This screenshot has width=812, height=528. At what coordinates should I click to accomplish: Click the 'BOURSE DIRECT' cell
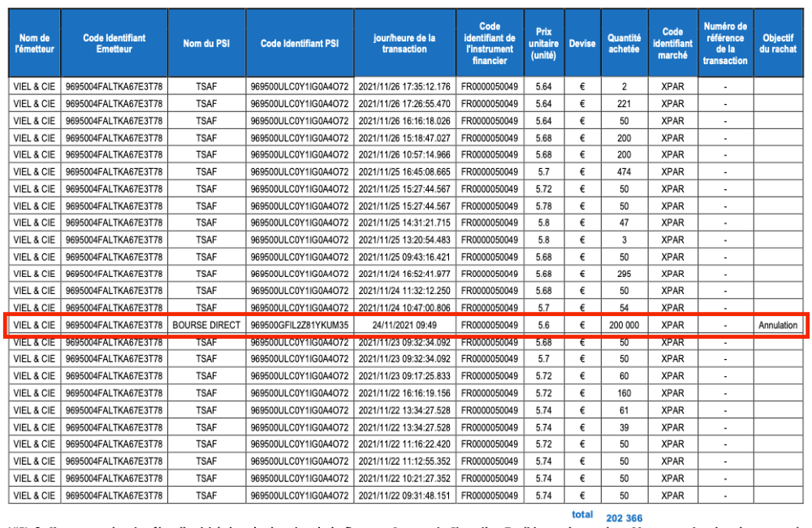[x=206, y=326]
